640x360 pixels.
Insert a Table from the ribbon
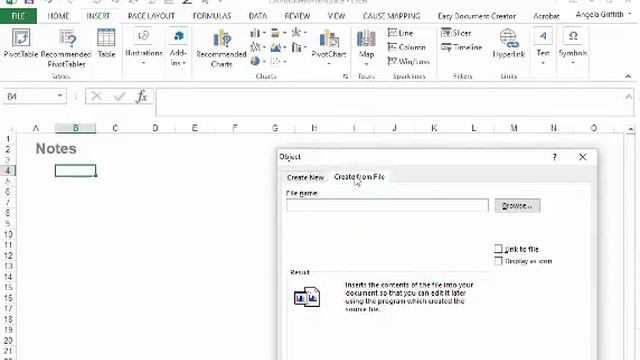point(106,43)
